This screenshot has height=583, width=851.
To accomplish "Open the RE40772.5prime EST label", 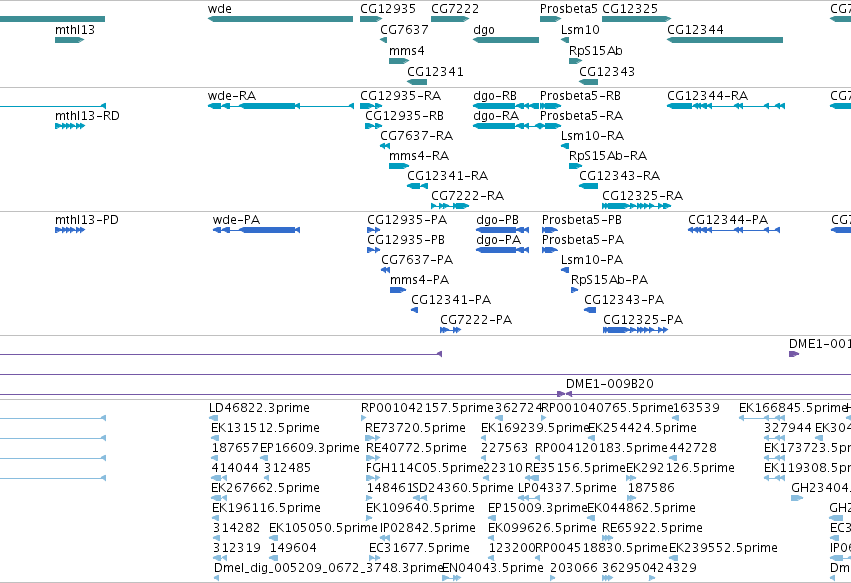I will point(416,448).
